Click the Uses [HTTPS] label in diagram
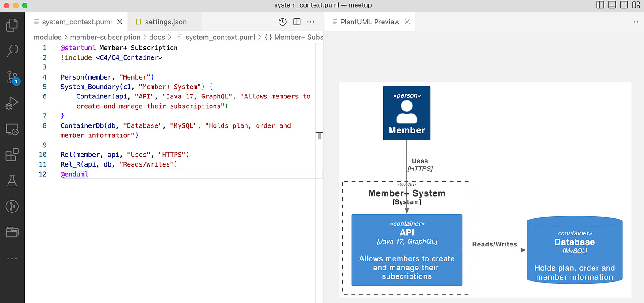Image resolution: width=644 pixels, height=303 pixels. click(420, 165)
